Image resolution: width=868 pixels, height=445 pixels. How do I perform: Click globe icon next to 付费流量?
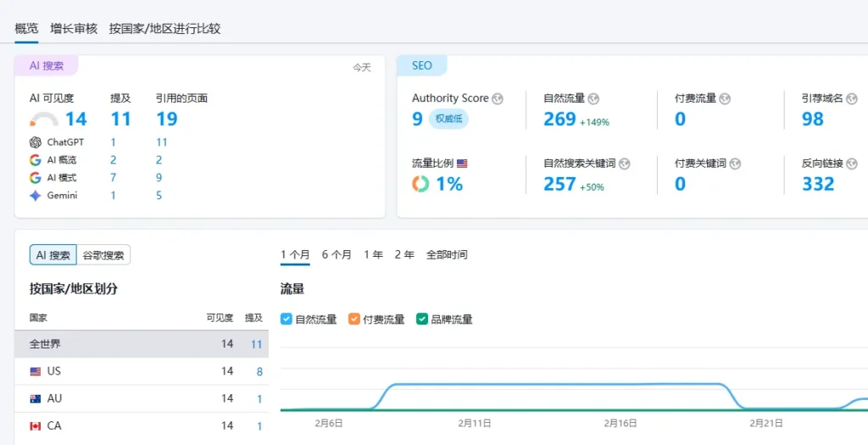coord(725,99)
